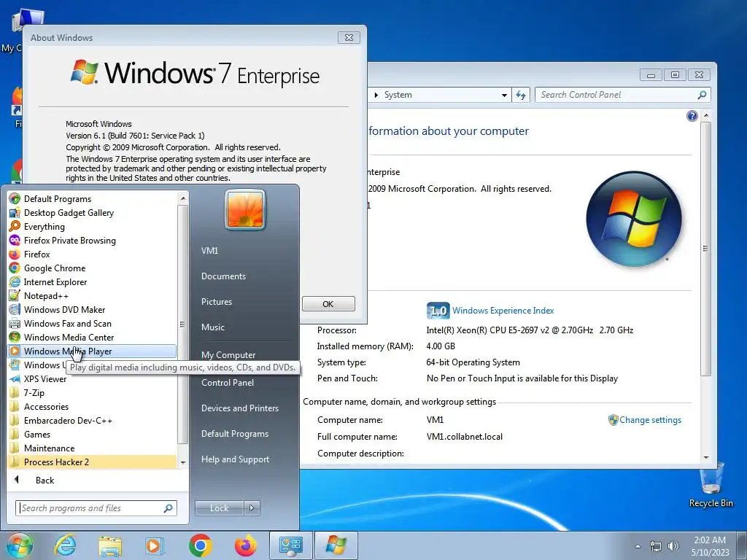747x560 pixels.
Task: Open Default Programs in the programs list
Action: [93, 199]
